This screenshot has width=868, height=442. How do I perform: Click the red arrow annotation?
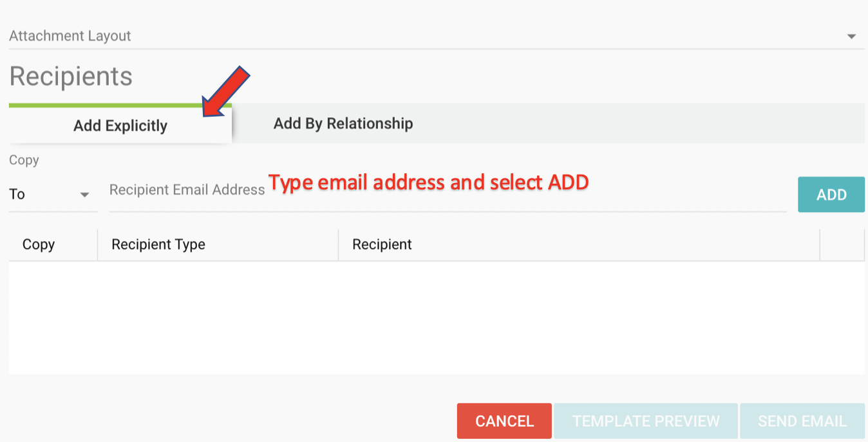click(226, 91)
